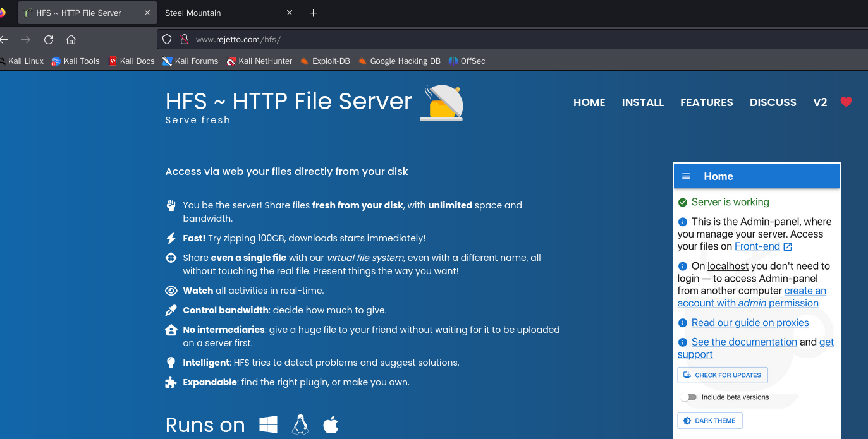
Task: Open the FEATURES navigation menu item
Action: coord(706,102)
